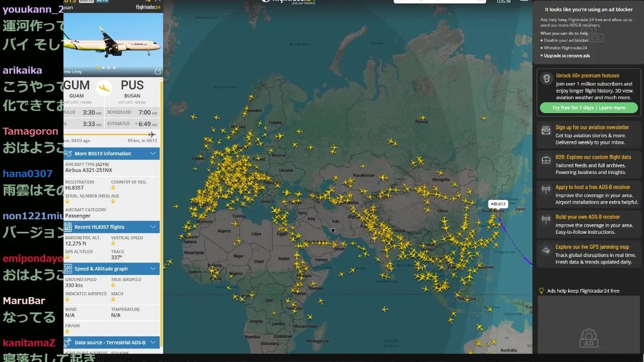Click chat username Tamagoron
The image size is (644, 362).
pos(31,131)
